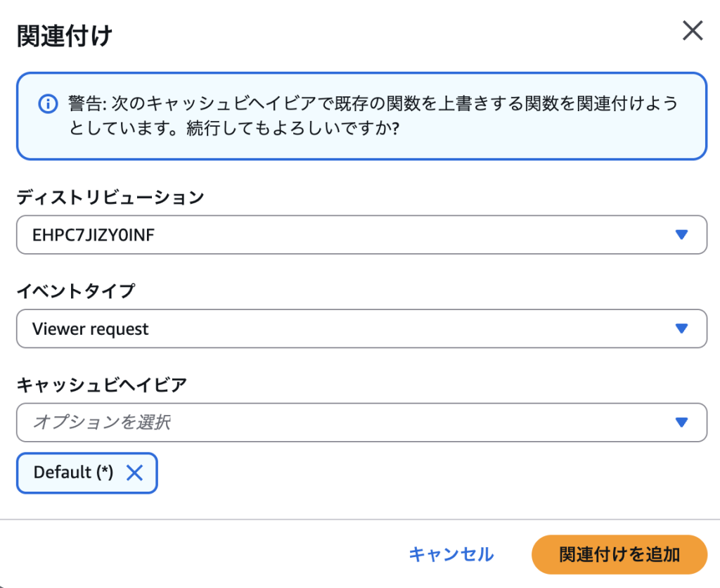Remove the Default (*) token using its X

point(134,472)
